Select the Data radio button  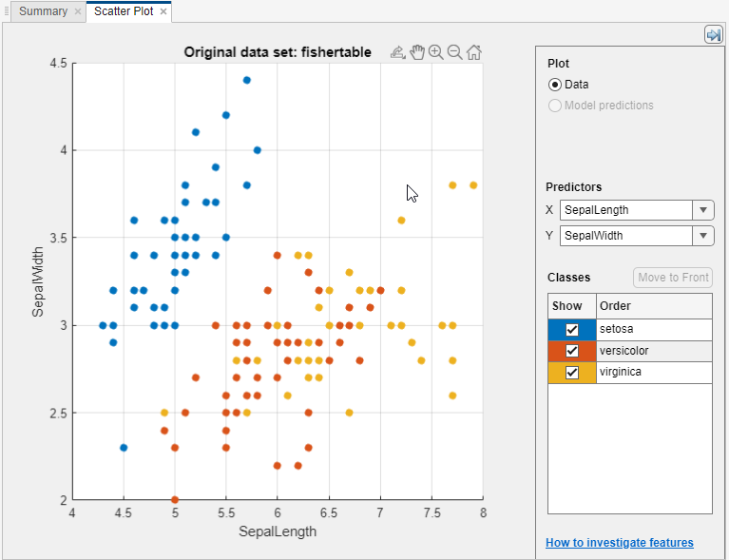[555, 84]
